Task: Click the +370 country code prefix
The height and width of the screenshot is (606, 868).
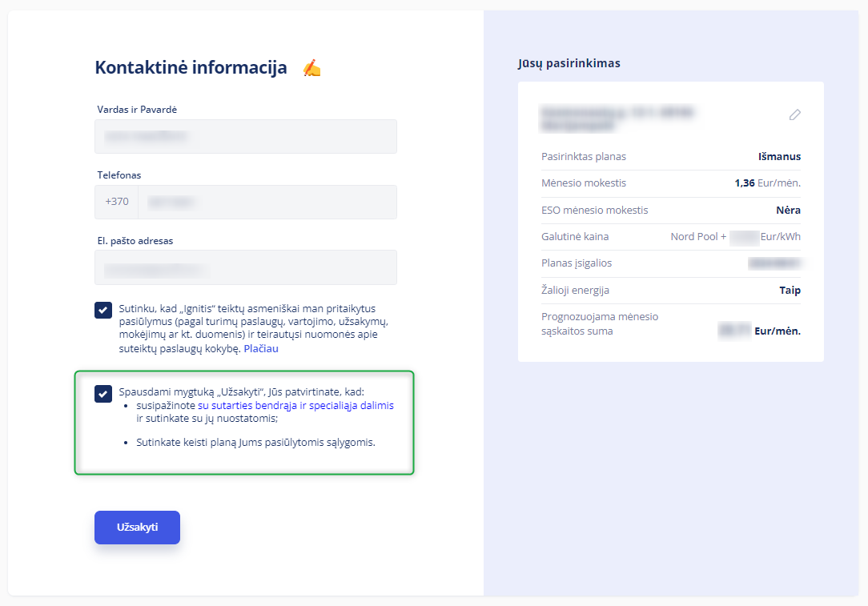Action: 117,202
